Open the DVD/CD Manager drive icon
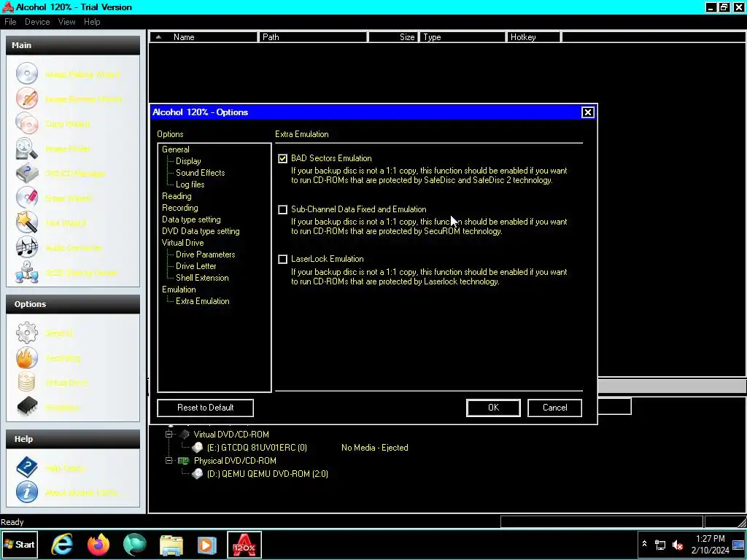The image size is (747, 560). [x=27, y=173]
